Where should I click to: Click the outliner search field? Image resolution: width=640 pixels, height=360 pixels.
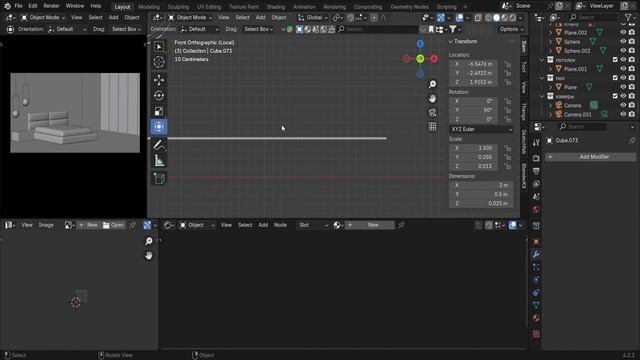coord(594,18)
